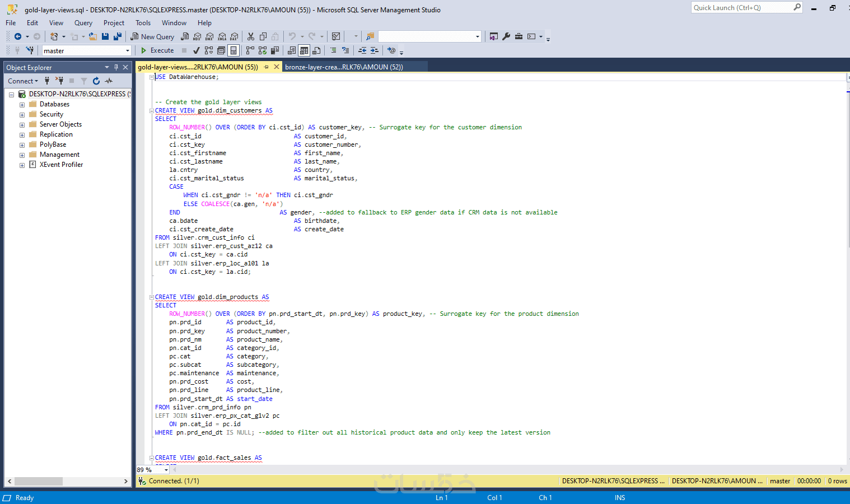Open the Help menu
Screen dimensions: 850x504
tap(204, 23)
